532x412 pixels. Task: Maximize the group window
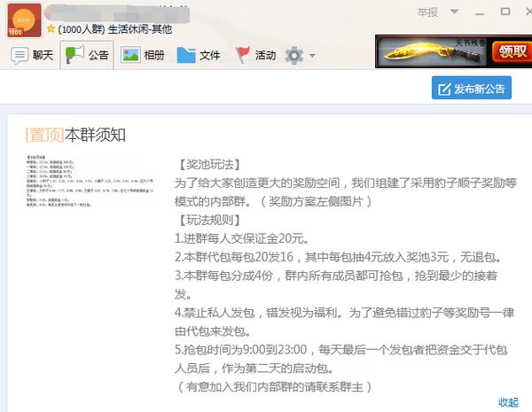(505, 12)
